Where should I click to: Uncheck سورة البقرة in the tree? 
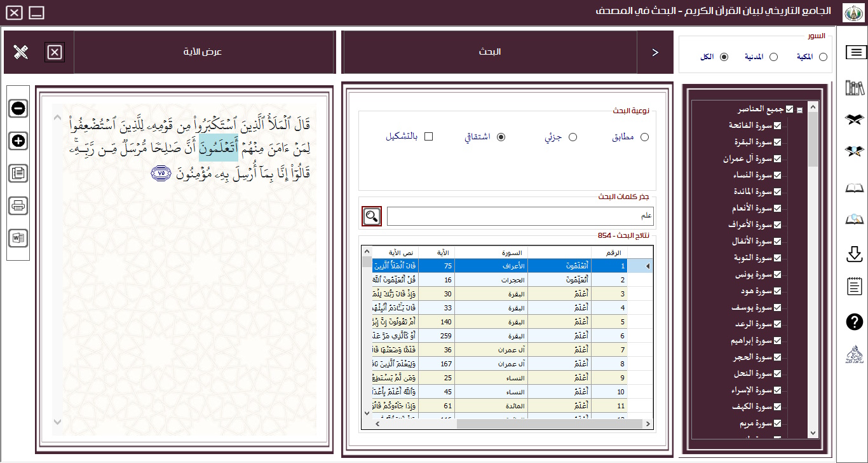(777, 142)
